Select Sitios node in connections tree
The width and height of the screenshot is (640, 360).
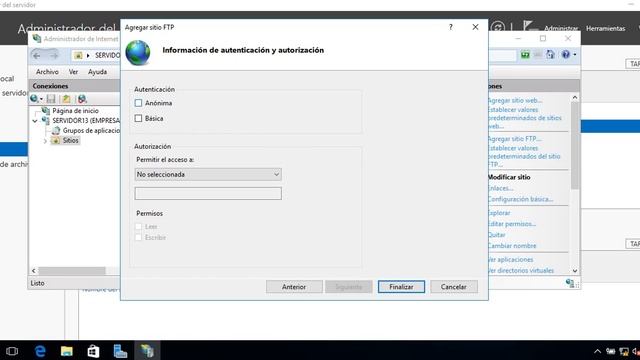[70, 140]
